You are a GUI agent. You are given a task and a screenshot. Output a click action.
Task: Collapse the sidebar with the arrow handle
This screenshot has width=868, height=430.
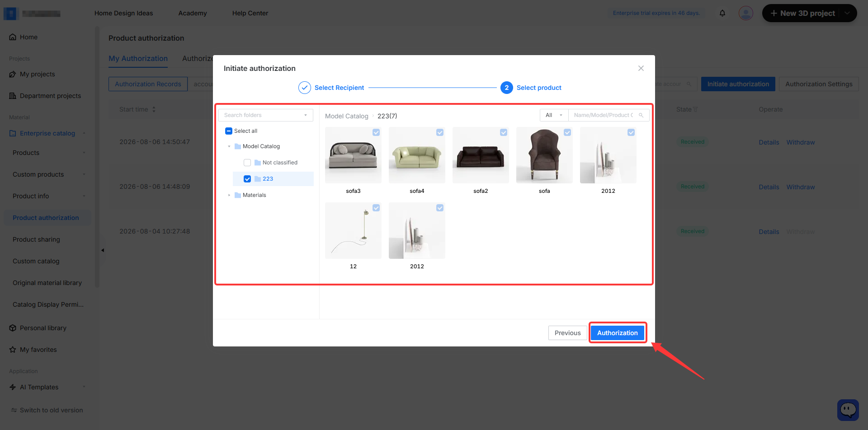(x=103, y=250)
